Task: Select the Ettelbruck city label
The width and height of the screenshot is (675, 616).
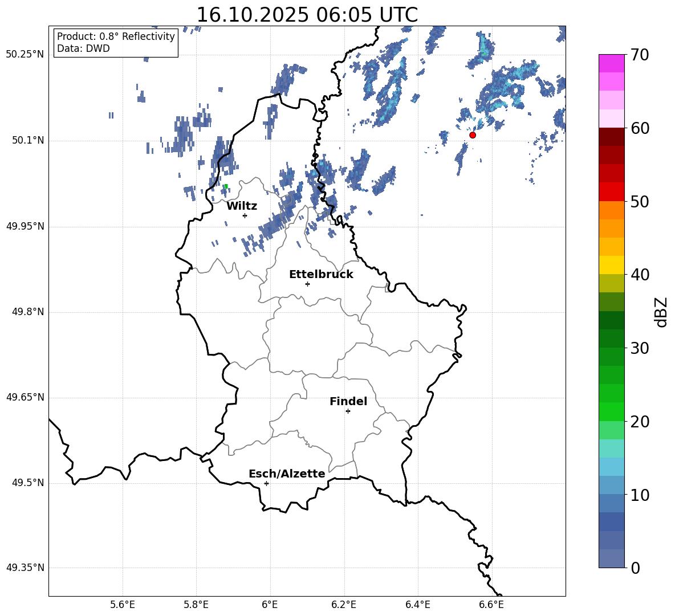Action: 321,275
